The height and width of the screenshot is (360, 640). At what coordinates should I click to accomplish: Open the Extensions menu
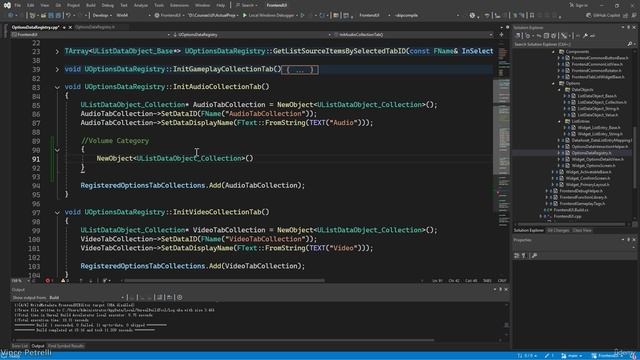point(179,5)
